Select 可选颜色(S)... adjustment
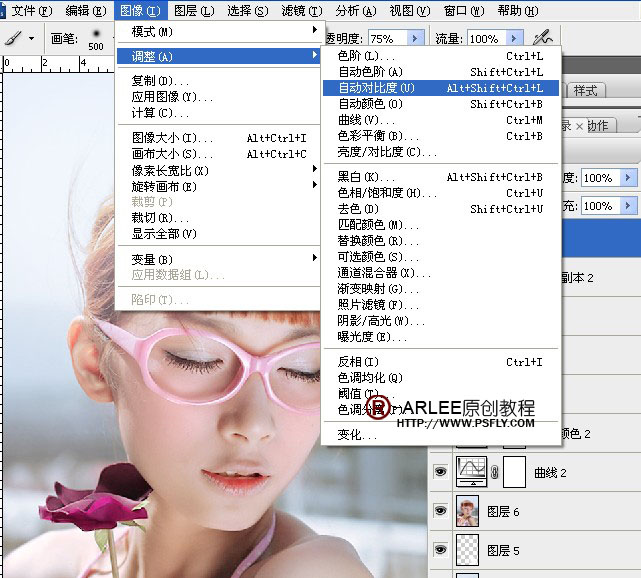 [x=441, y=257]
